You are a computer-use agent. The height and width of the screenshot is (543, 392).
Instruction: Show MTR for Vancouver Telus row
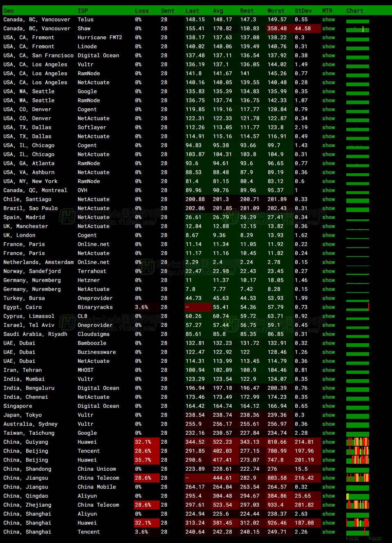[328, 20]
